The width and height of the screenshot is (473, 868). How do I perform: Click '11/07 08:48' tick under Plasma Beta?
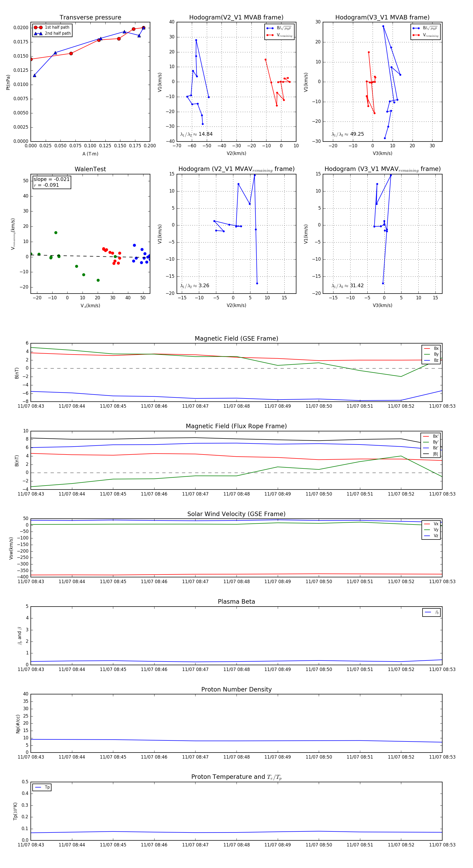tap(236, 669)
